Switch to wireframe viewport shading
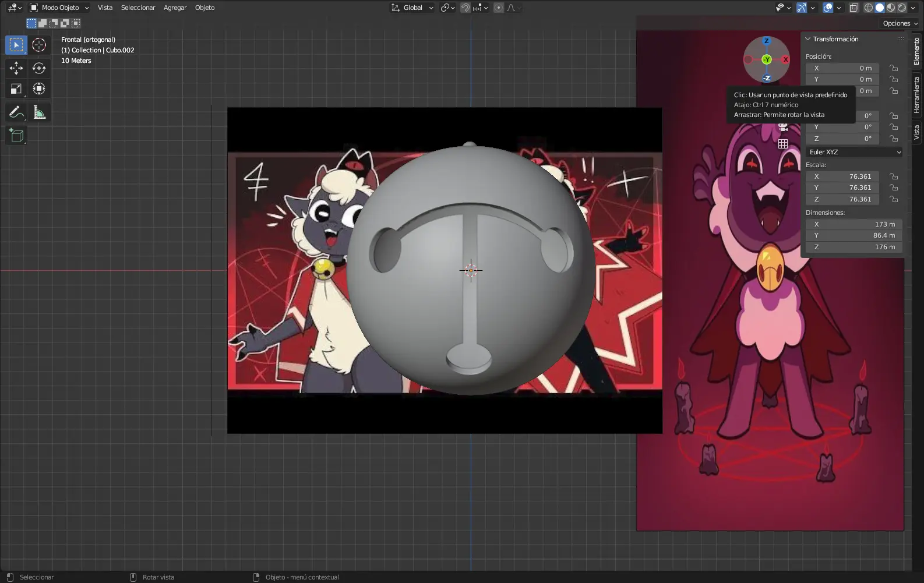 (869, 8)
